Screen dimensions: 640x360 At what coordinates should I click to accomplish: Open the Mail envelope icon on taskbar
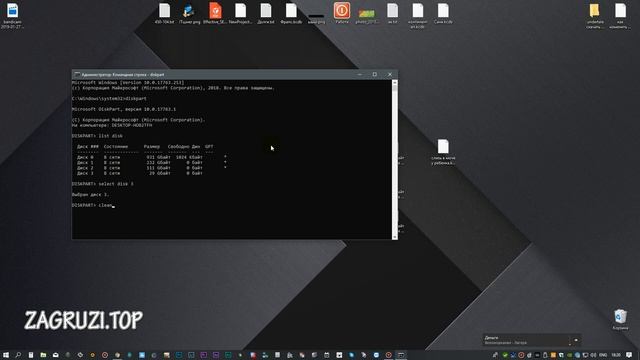point(56,355)
